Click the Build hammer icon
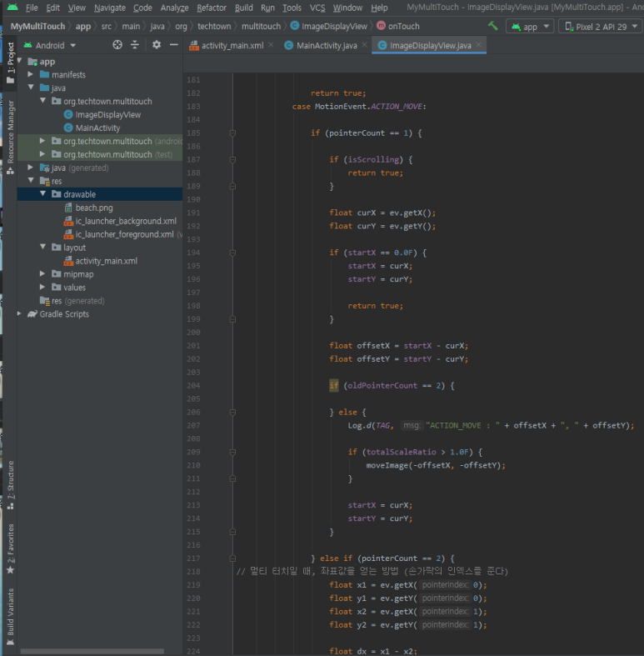 [492, 26]
